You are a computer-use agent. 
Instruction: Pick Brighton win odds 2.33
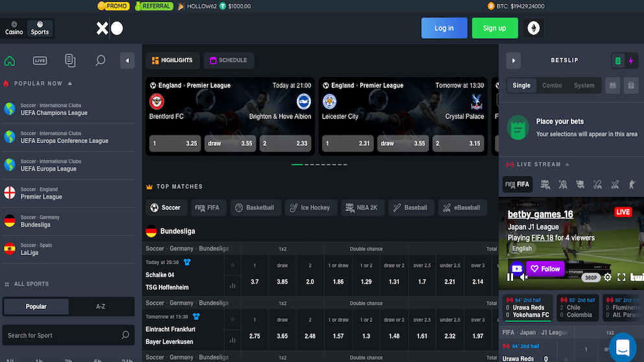point(286,143)
